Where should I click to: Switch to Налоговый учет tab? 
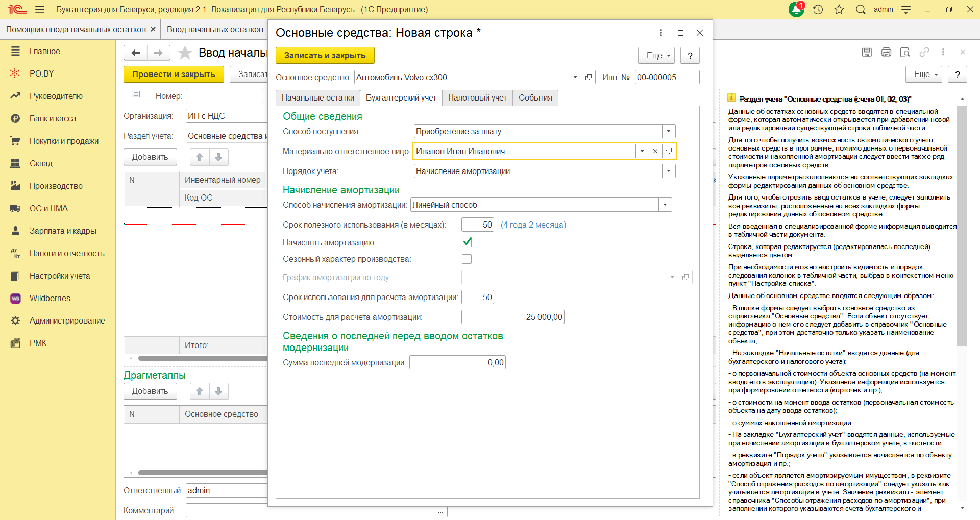[478, 97]
